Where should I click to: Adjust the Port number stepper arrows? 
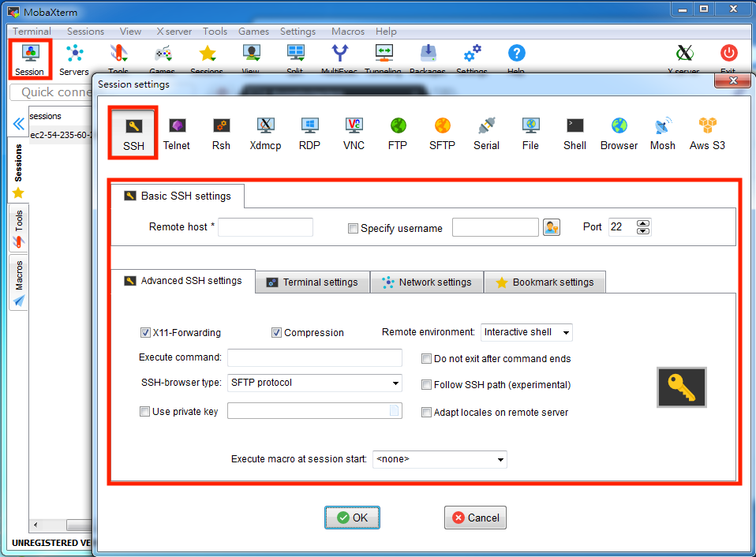coord(643,227)
